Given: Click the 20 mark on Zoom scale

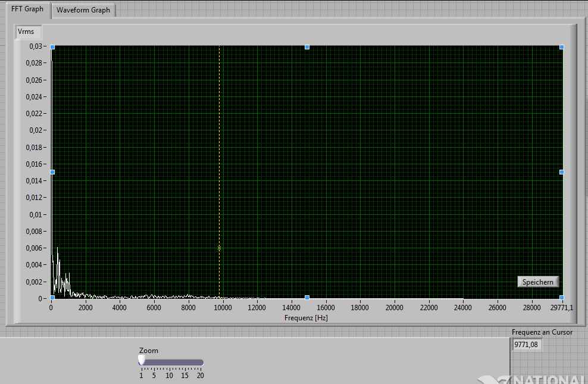Looking at the screenshot, I should pos(200,376).
